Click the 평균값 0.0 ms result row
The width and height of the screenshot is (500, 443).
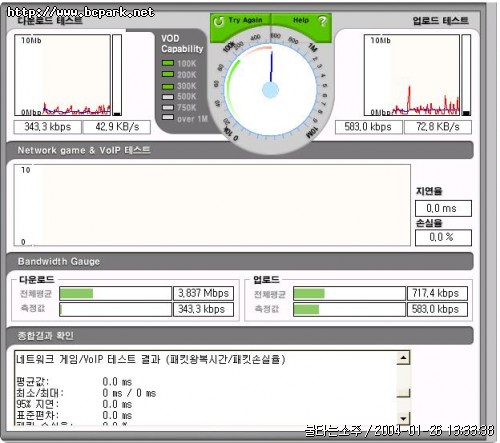(74, 381)
